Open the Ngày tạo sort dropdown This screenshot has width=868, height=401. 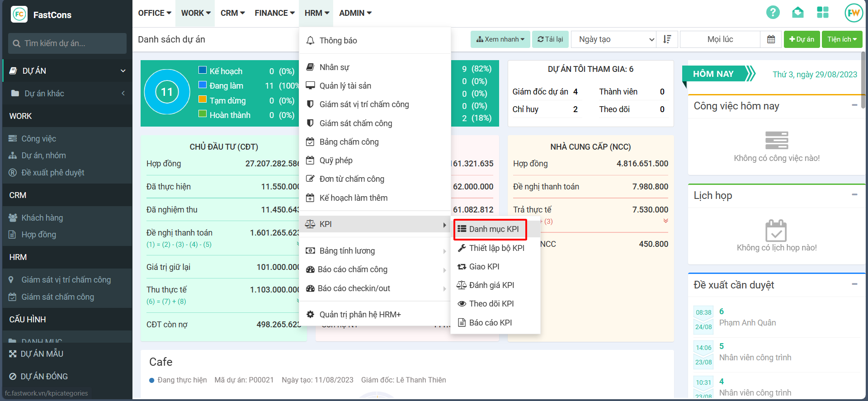(616, 39)
